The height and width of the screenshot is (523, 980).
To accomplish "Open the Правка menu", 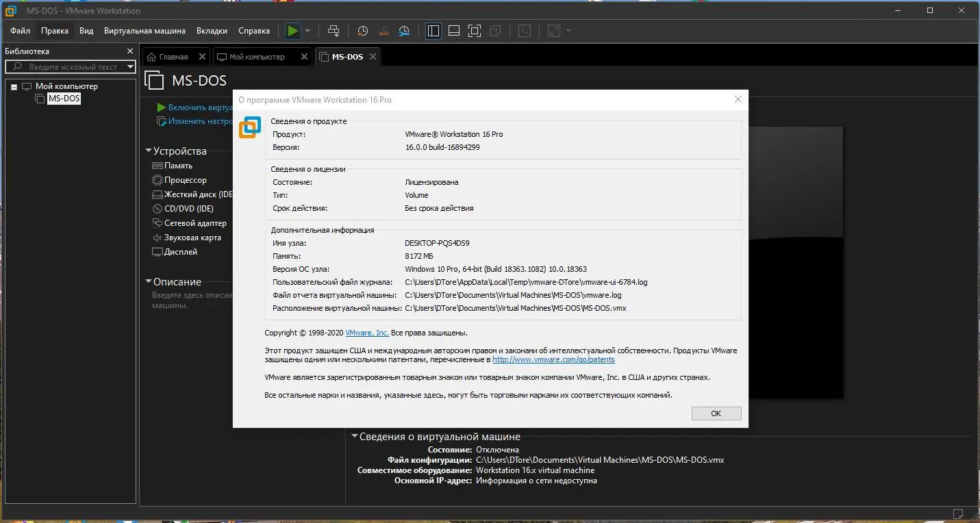I will point(55,31).
